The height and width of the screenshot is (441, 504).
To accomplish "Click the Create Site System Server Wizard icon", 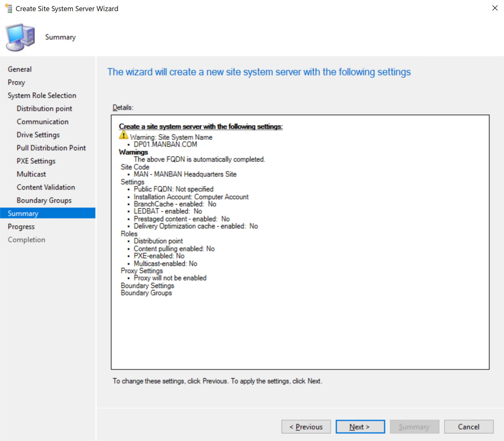I will [9, 8].
